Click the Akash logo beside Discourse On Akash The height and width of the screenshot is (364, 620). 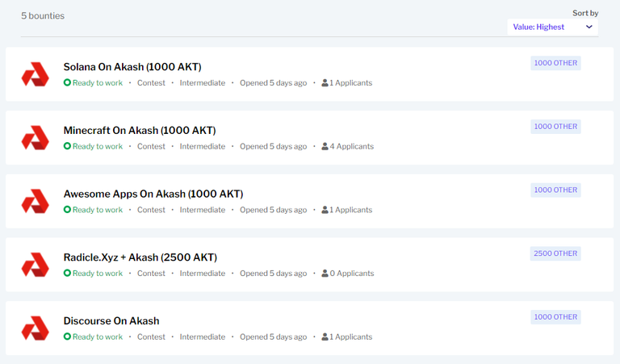point(36,328)
